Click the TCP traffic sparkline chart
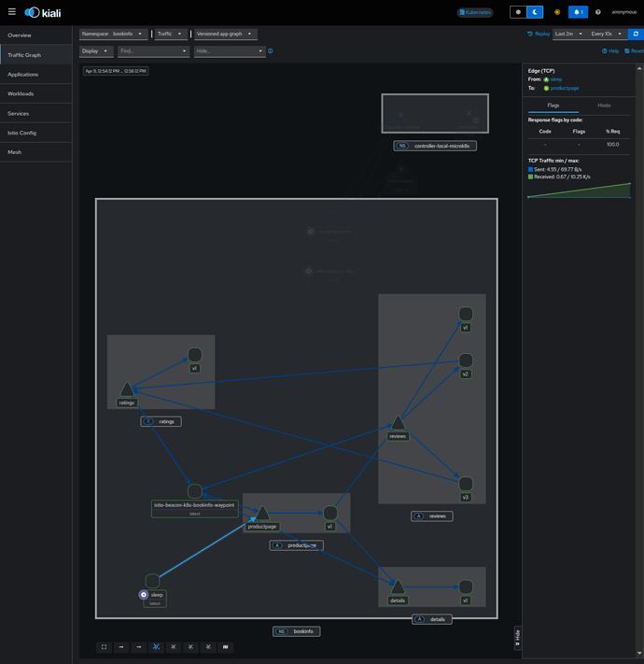This screenshot has width=644, height=664. [579, 191]
